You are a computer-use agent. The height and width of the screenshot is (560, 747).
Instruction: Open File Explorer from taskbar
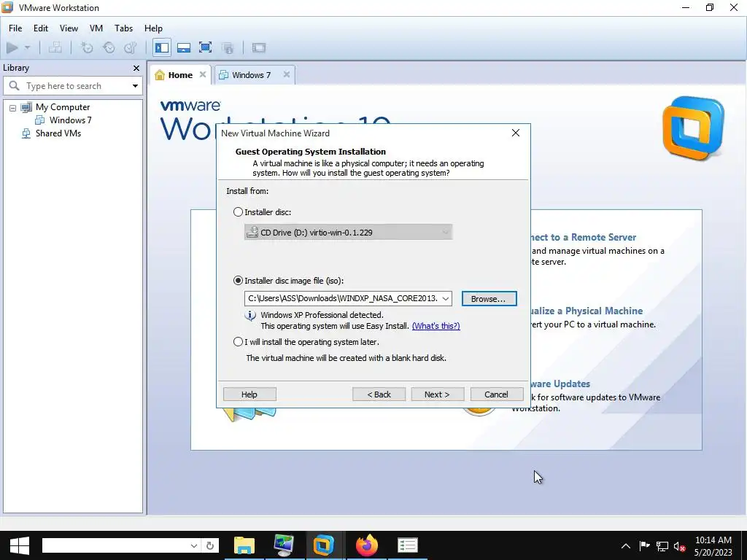click(244, 545)
